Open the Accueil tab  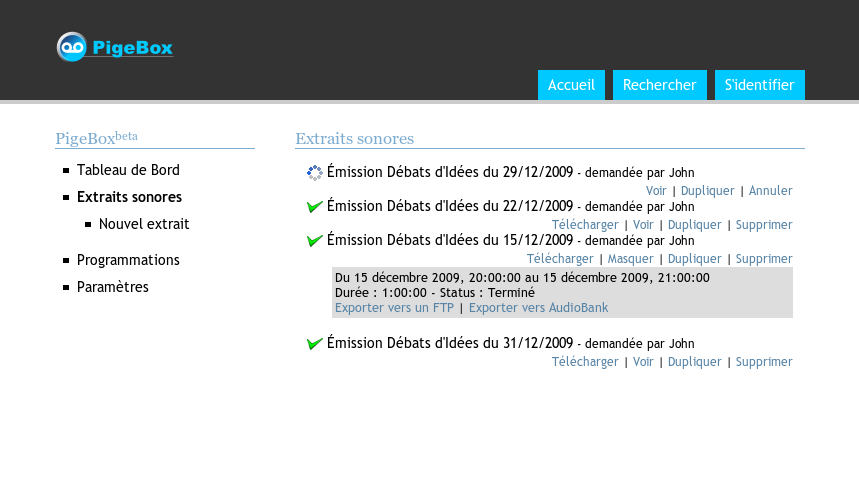[x=571, y=85]
